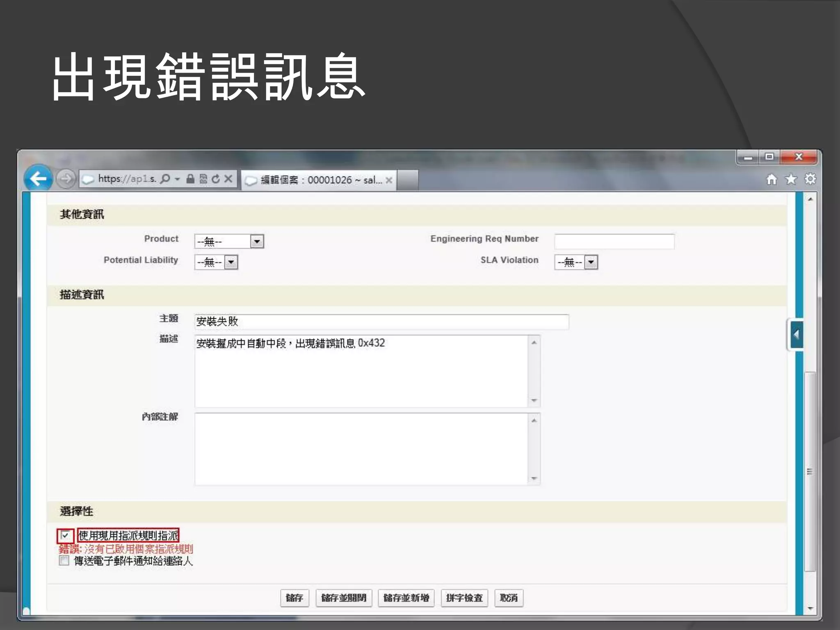The width and height of the screenshot is (840, 630).
Task: Click the search magnifier in address bar
Action: point(165,179)
